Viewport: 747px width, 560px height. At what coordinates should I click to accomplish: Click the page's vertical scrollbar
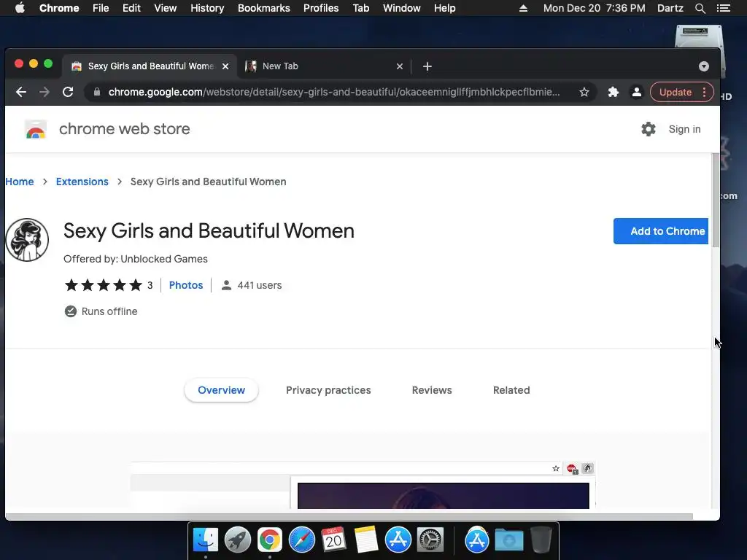(x=715, y=200)
